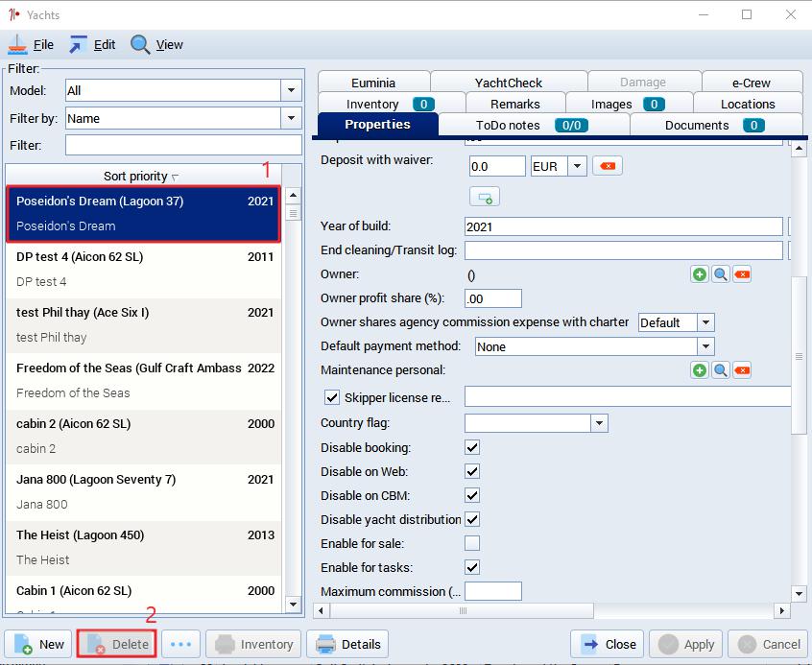Add another deposit entry with green plus

(485, 197)
